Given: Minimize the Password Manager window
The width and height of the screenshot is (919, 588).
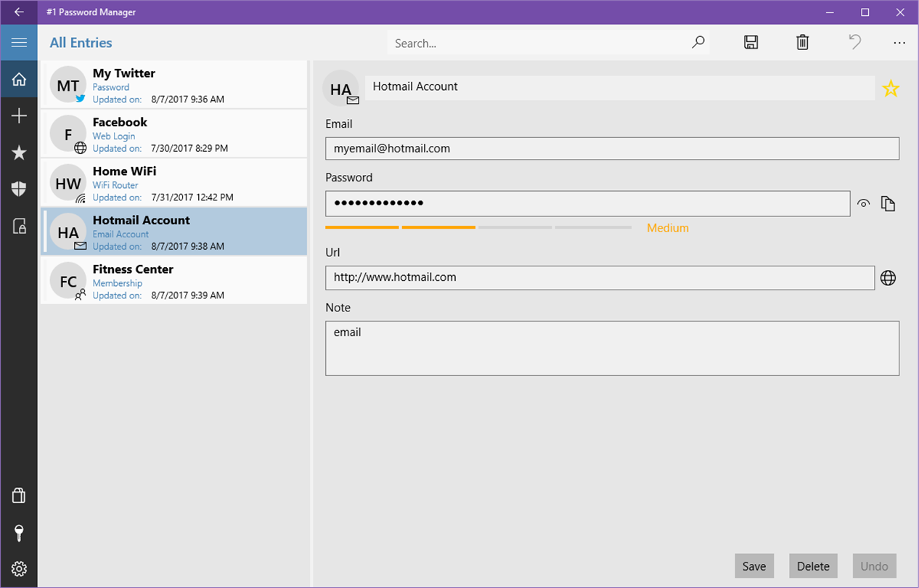Looking at the screenshot, I should (x=831, y=12).
